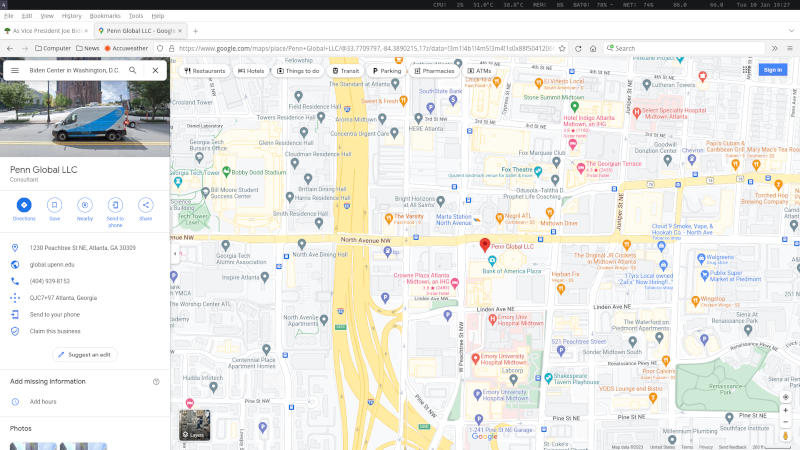Select the Parking chip
This screenshot has height=450, width=800.
point(387,71)
